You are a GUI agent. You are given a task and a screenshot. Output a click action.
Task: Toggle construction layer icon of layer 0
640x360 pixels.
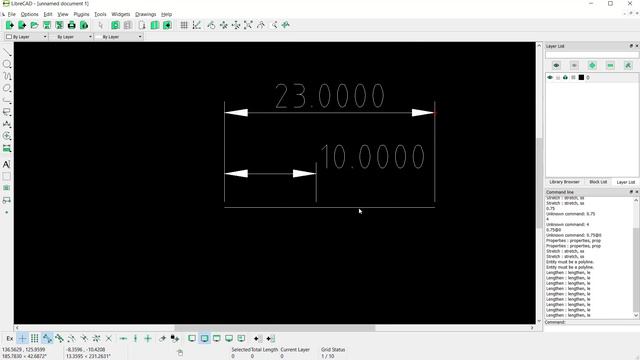pos(573,78)
